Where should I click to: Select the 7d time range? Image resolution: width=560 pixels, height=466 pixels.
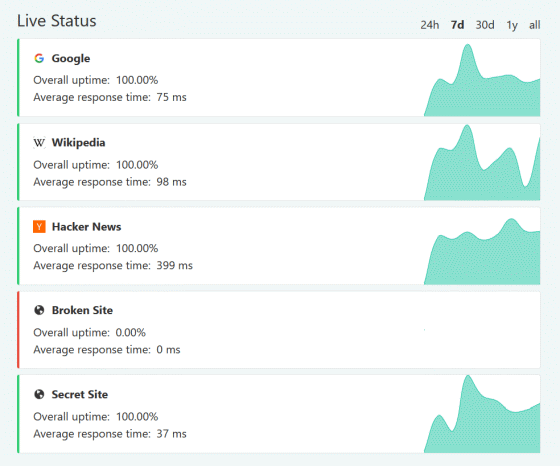[x=457, y=25]
